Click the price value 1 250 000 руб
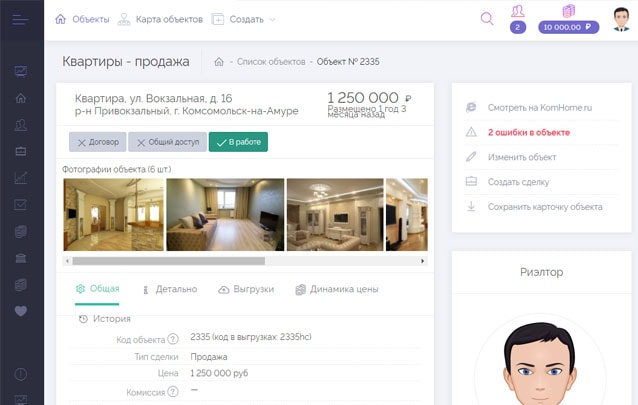Screen dimensions: 638x405 click(219, 373)
